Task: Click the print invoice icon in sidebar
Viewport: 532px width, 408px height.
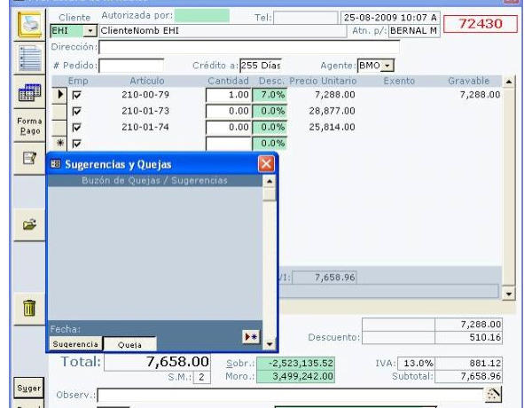Action: coord(29,27)
